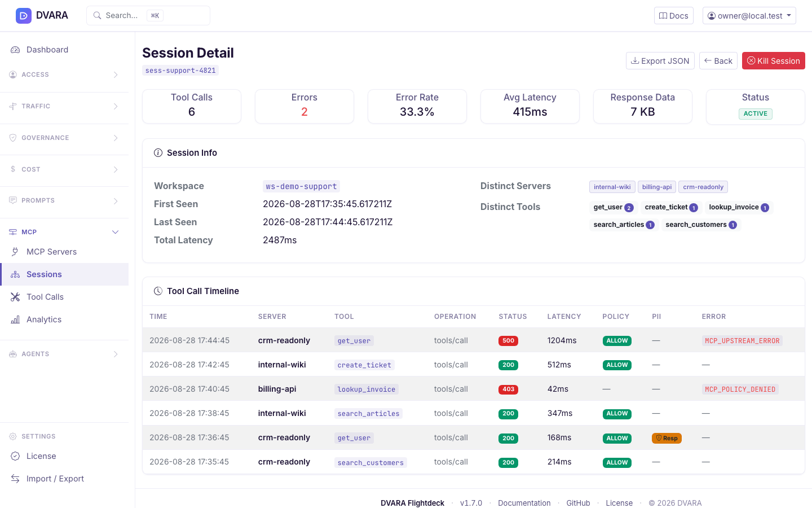Expand the TRAFFIC sidebar section
Screen dimensions: 812x508
coord(64,106)
